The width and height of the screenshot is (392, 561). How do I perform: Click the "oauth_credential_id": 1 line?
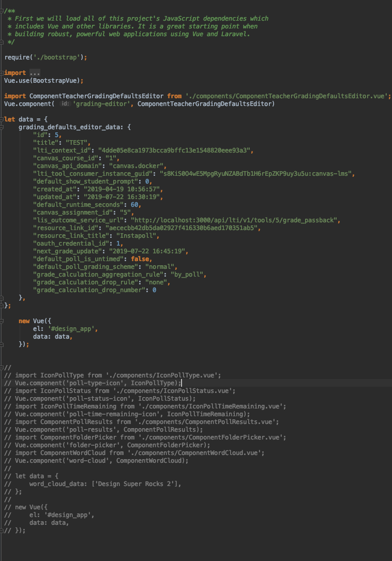click(78, 244)
